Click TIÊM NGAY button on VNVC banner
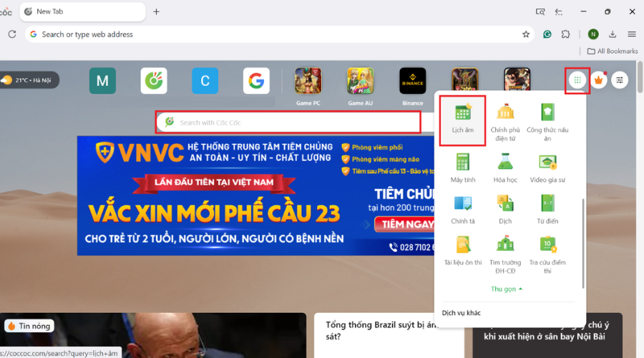The width and height of the screenshot is (644, 358). pos(406,224)
